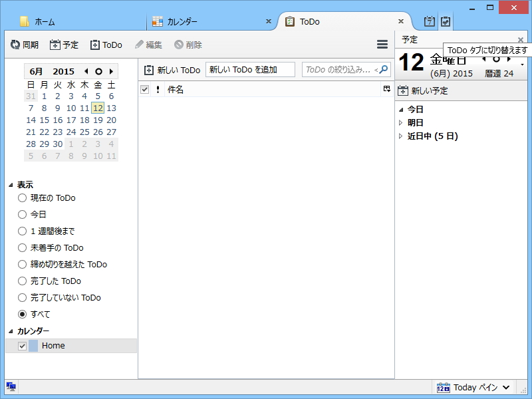This screenshot has height=399, width=532.
Task: Select the 今日 filter radio button
Action: (22, 214)
